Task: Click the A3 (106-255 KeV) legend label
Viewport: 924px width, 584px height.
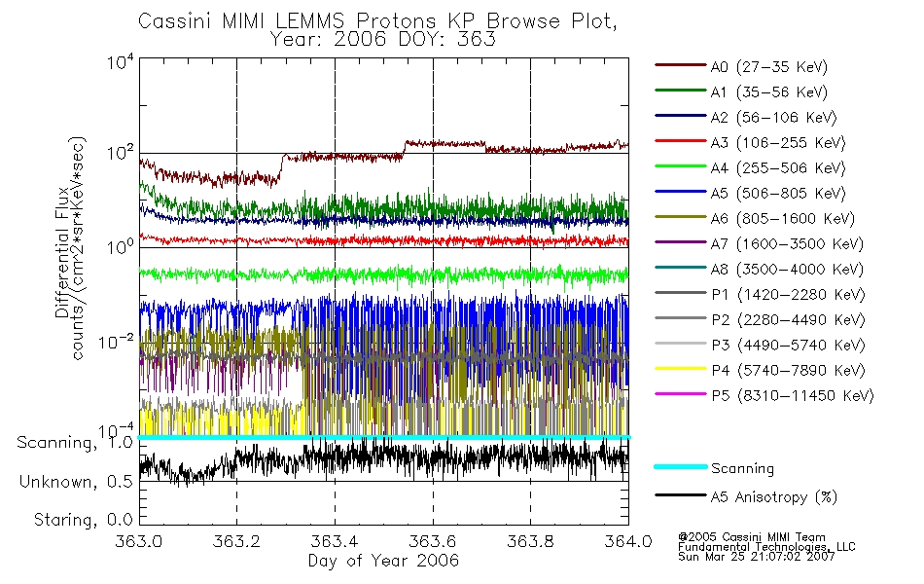Action: point(778,143)
